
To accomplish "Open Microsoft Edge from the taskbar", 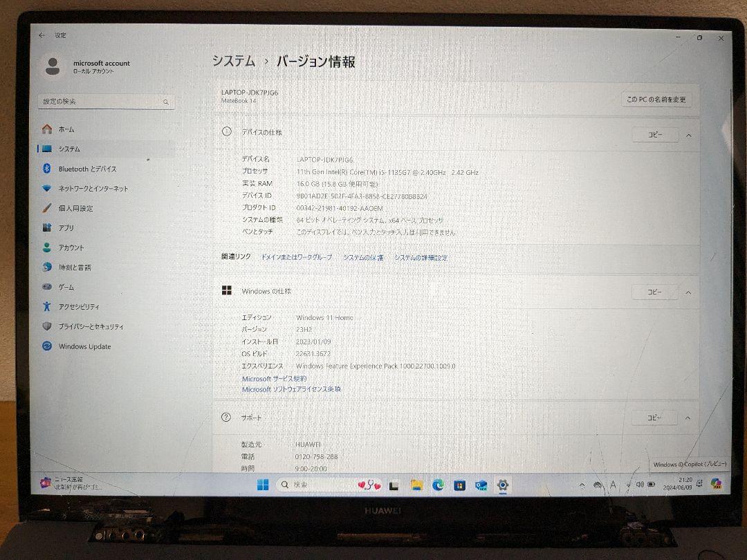I will (438, 485).
